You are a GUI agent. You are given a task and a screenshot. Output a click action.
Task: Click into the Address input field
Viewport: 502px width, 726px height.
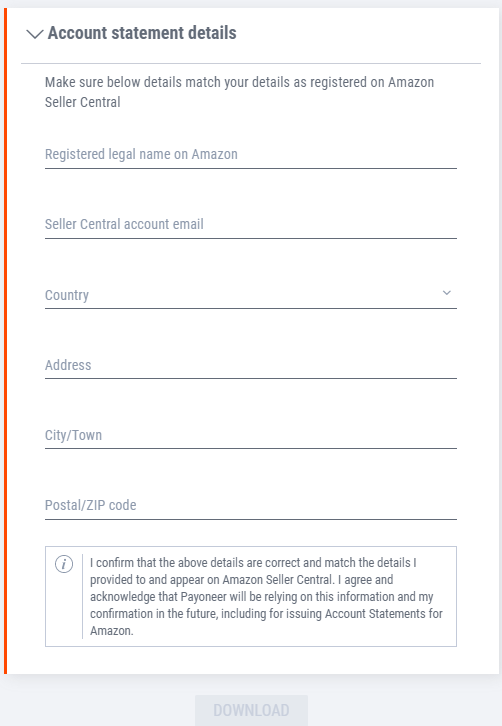click(x=251, y=365)
